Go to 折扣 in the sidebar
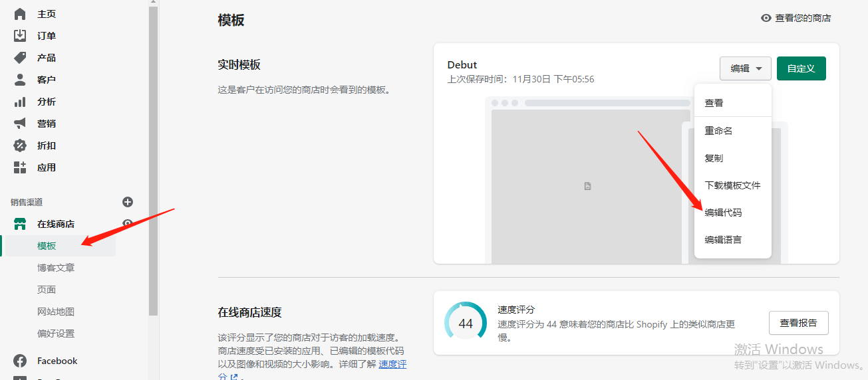This screenshot has width=868, height=380. coord(47,145)
